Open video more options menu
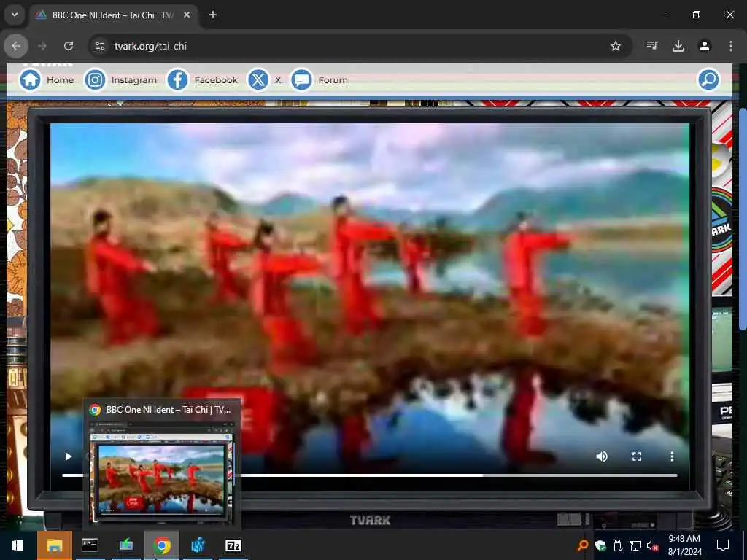747x560 pixels. click(x=672, y=456)
